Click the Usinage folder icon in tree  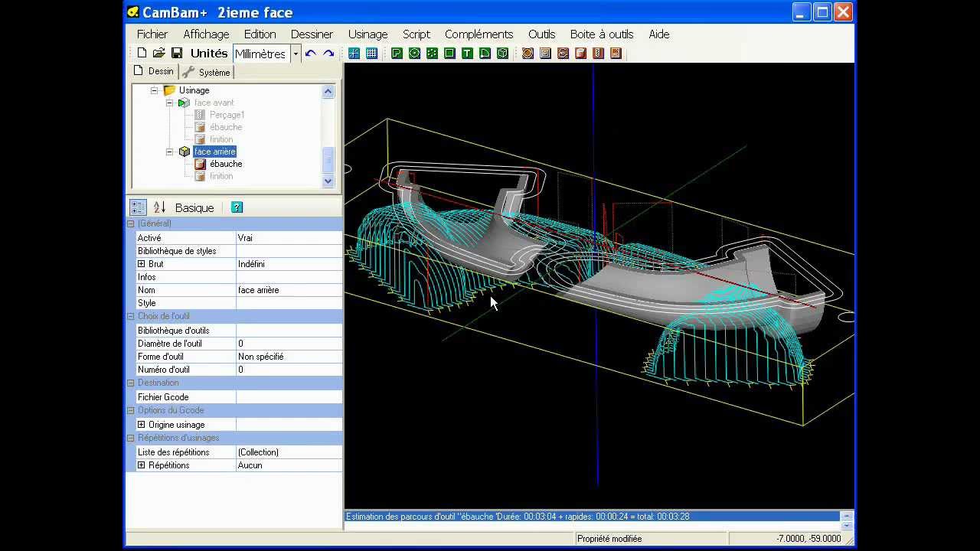169,90
